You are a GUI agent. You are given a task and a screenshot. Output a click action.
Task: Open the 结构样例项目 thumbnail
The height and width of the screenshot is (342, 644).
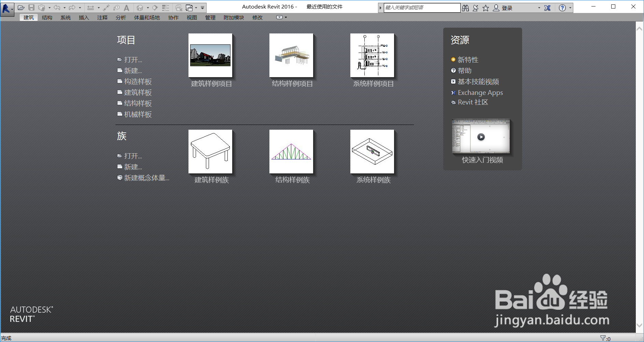click(291, 55)
